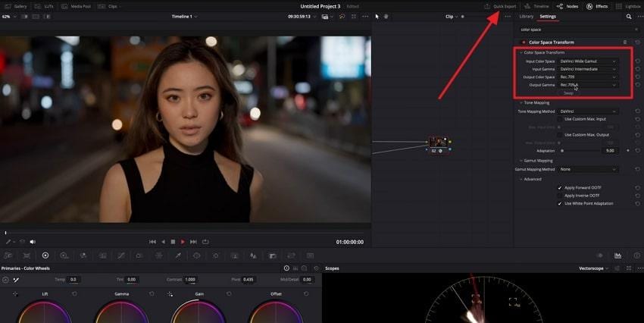Open the Curves palette icon
The width and height of the screenshot is (644, 323).
120,256
